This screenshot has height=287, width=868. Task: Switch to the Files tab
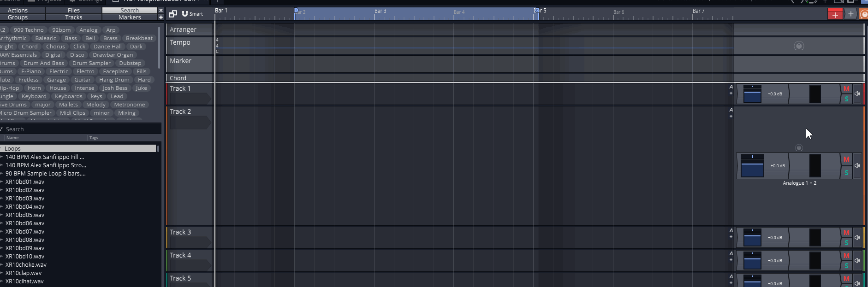coord(74,10)
